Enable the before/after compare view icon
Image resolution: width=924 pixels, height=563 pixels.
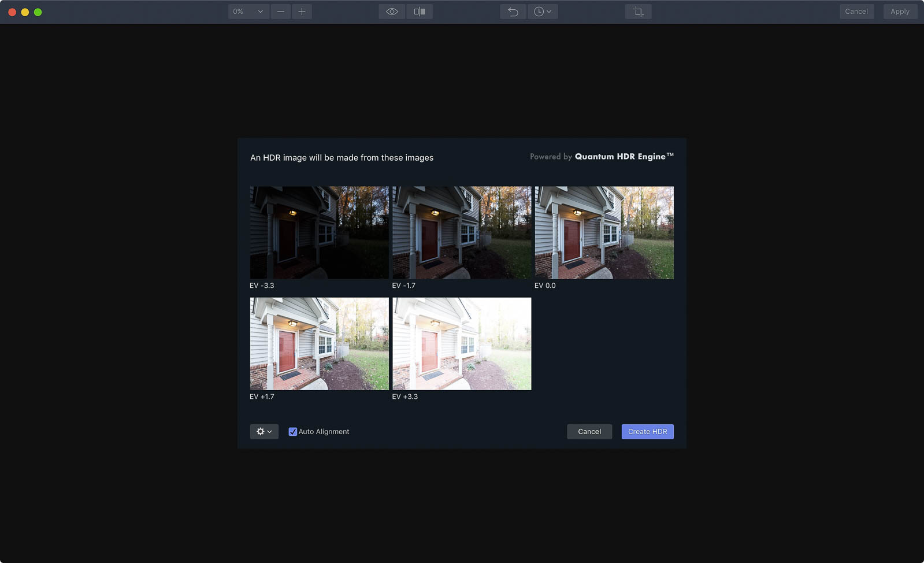(x=420, y=12)
